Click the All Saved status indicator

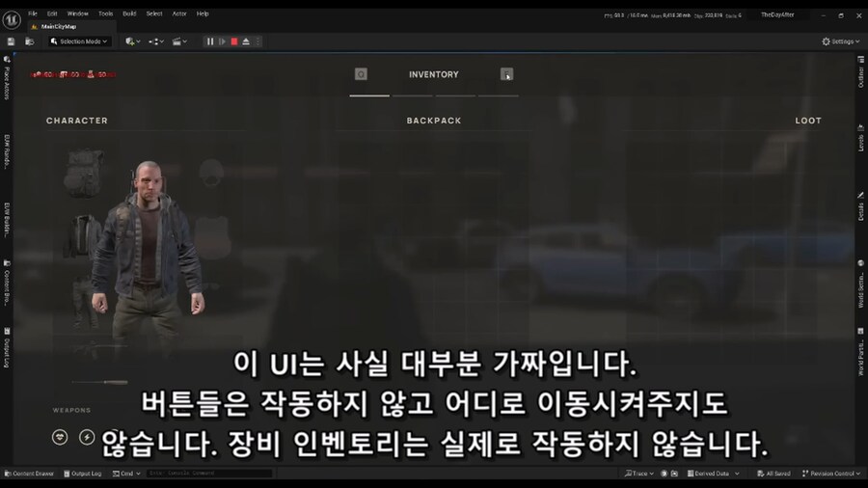[773, 474]
